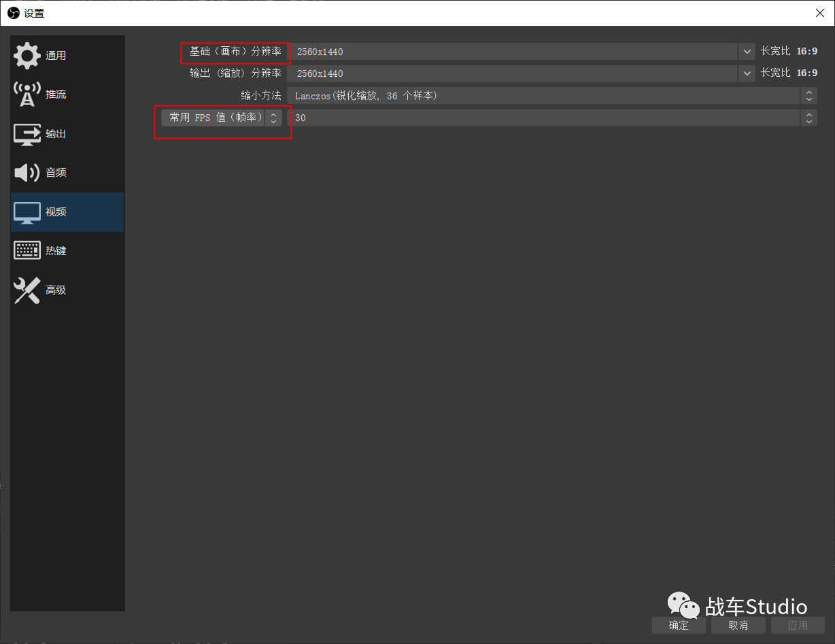835x644 pixels.
Task: Click the 音频 speaker icon
Action: [27, 173]
